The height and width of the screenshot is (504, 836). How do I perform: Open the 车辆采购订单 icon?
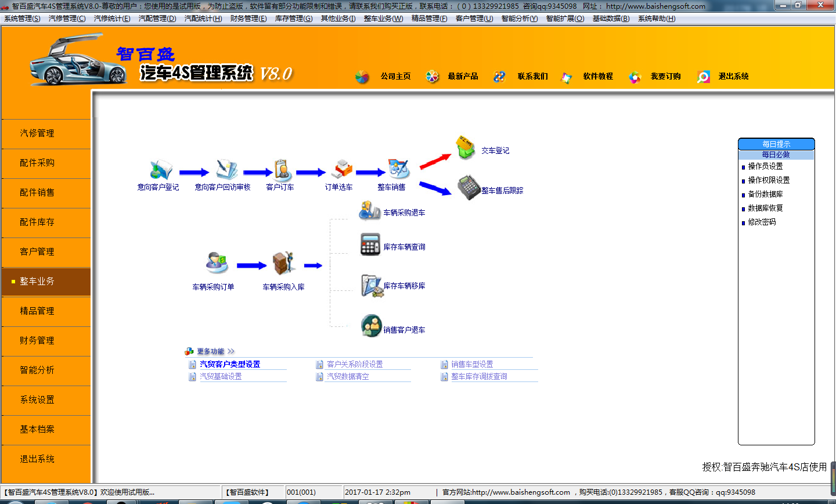pos(217,263)
